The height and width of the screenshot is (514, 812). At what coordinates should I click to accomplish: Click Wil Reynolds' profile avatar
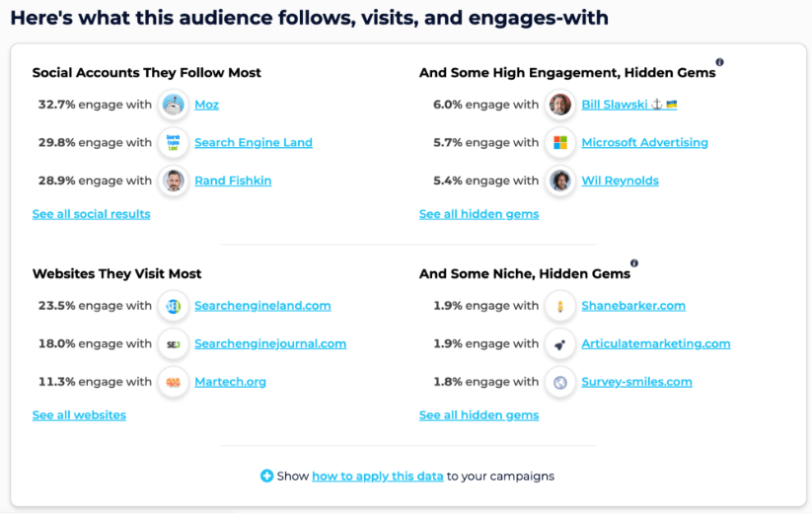[560, 181]
